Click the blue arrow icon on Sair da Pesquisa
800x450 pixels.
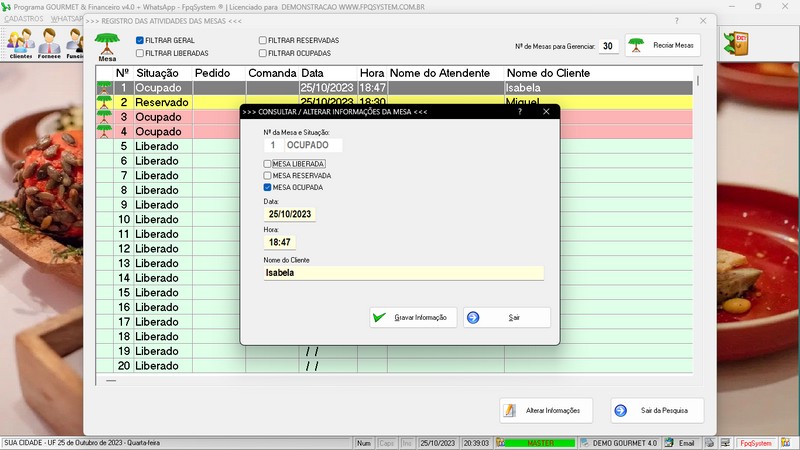pos(620,410)
